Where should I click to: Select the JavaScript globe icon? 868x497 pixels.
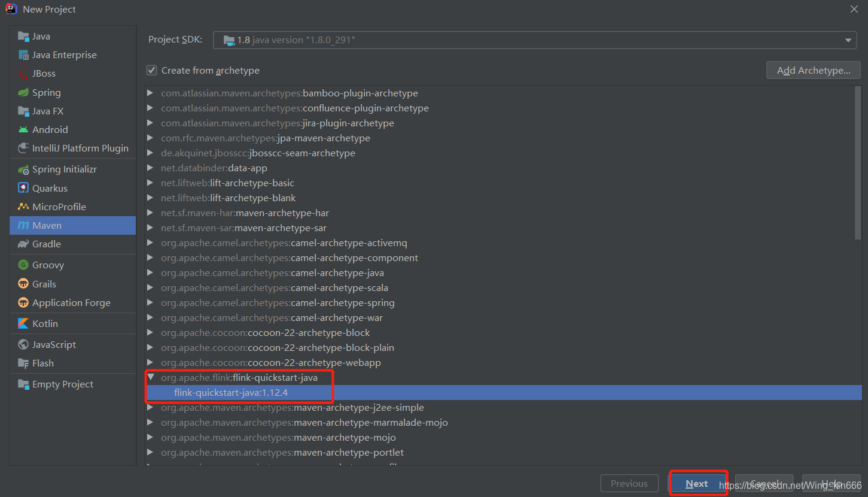coord(23,344)
